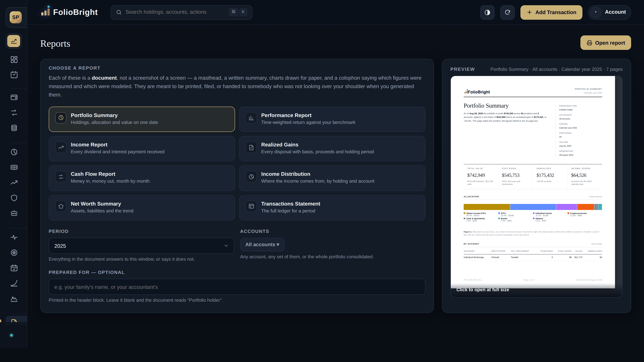Open the database stack sidebar icon
644x362 pixels.
point(14,128)
